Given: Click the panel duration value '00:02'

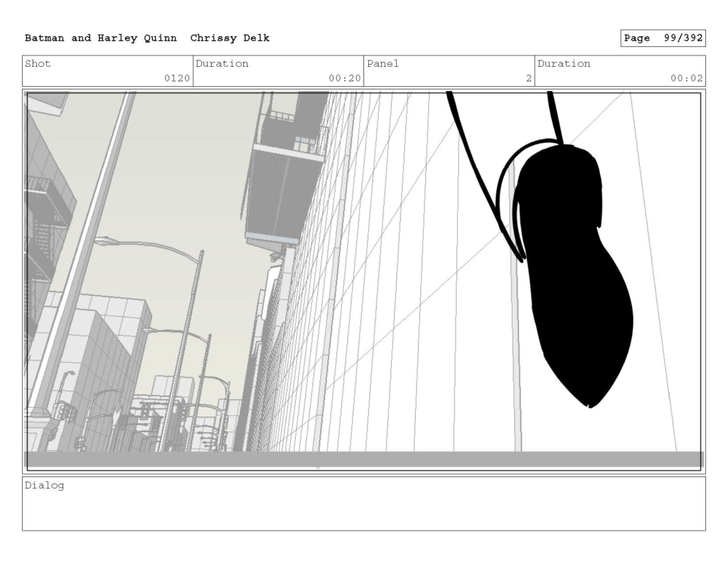Looking at the screenshot, I should (687, 78).
